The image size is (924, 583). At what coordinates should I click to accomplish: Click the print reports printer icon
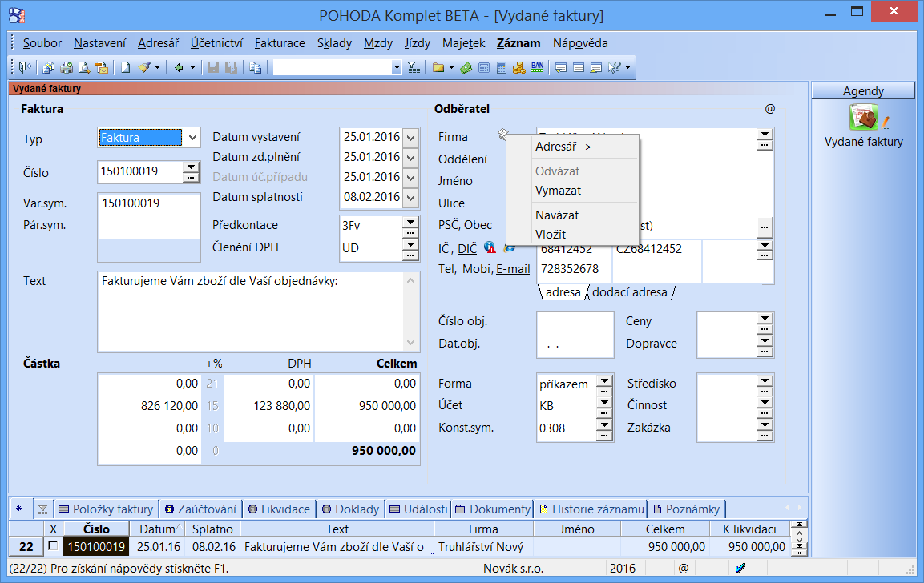[67, 68]
